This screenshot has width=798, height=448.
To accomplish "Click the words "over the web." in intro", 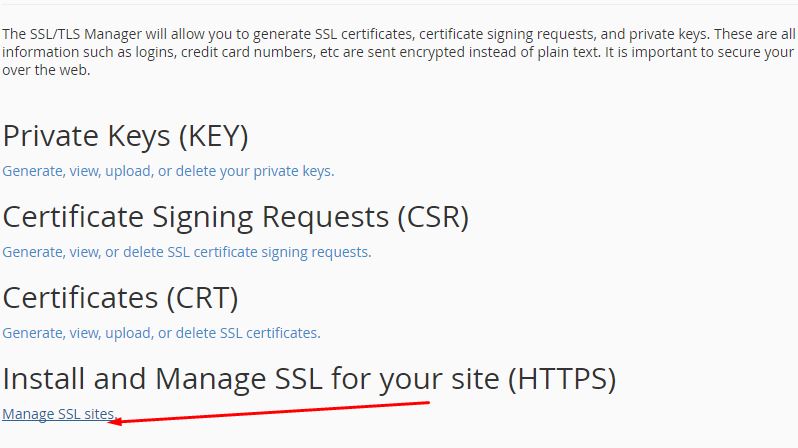I will tap(46, 70).
